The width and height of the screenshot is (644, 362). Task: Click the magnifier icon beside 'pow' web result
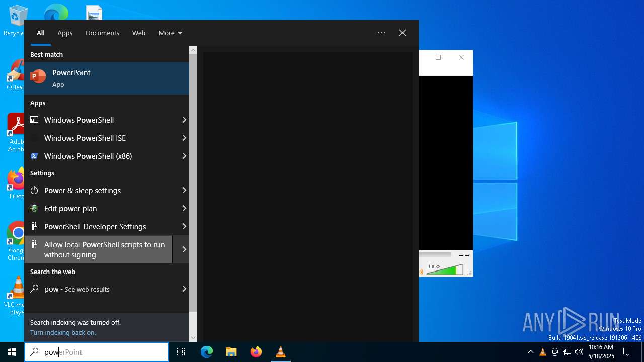click(x=34, y=289)
